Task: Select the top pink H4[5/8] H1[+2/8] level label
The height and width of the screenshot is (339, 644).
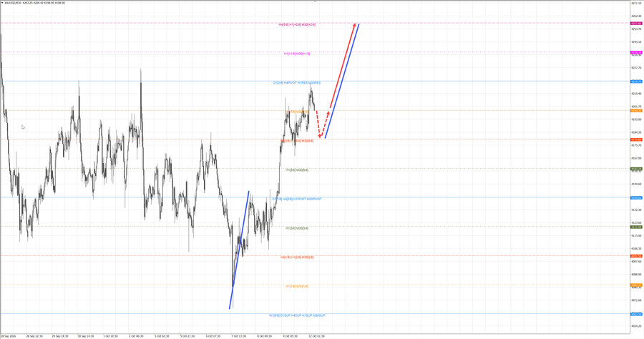Action: [x=297, y=24]
